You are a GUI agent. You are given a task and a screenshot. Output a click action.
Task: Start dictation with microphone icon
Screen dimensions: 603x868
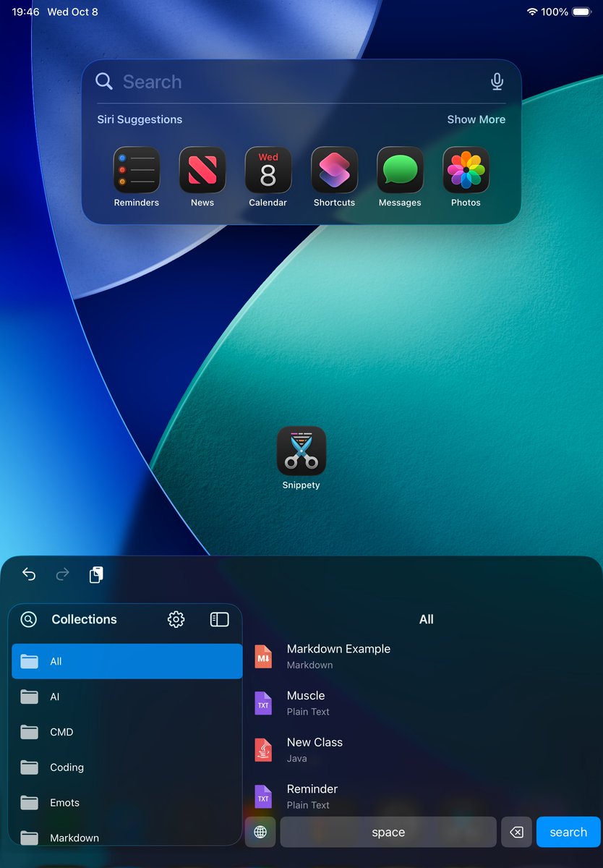click(497, 82)
